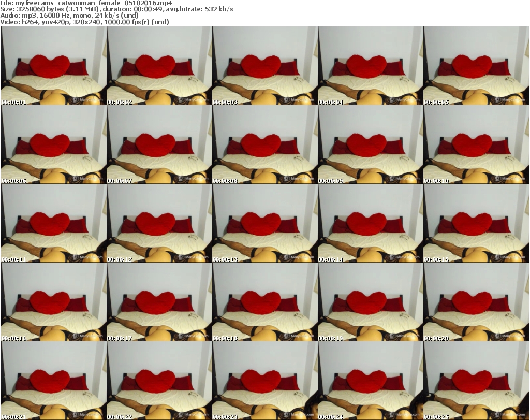The image size is (530, 420).
Task: Open the thumbnail stamped 00:00:12
Action: point(159,223)
